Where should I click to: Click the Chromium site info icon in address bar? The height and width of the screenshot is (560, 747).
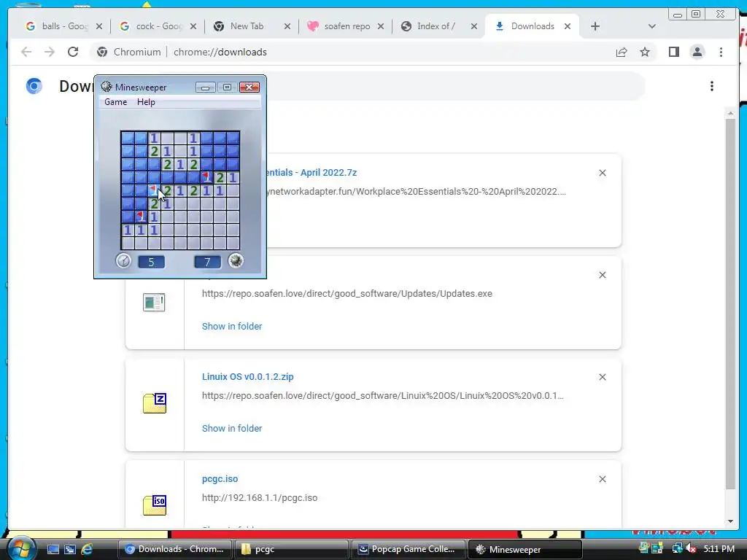tap(102, 52)
